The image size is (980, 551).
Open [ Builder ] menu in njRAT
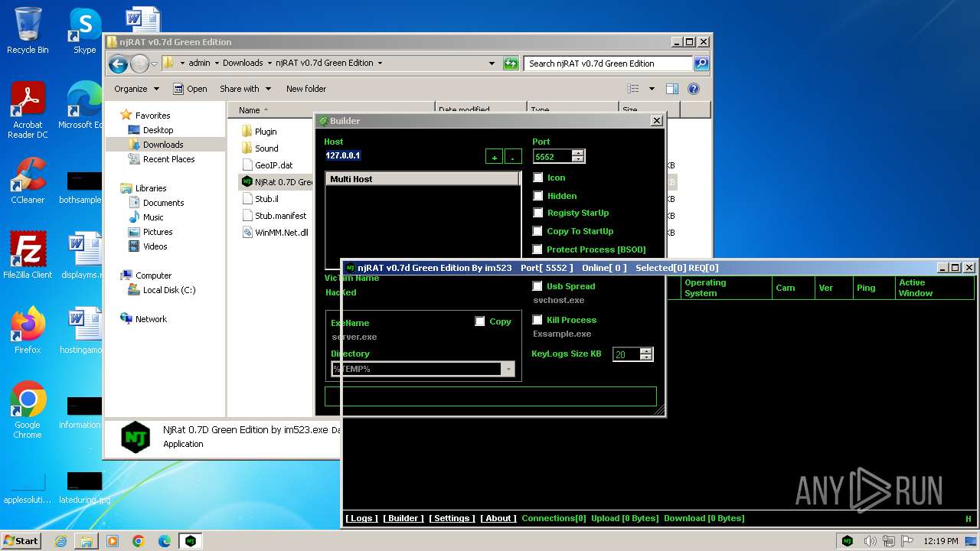(x=403, y=518)
